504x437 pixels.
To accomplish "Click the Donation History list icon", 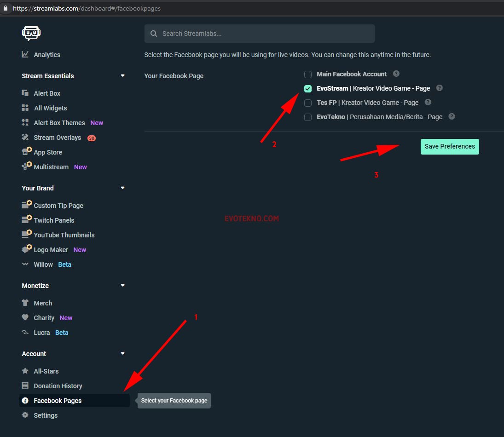I will click(x=25, y=385).
